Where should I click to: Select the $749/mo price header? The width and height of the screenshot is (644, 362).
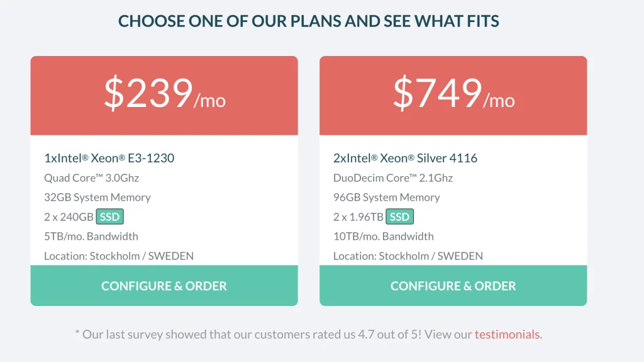pos(453,96)
